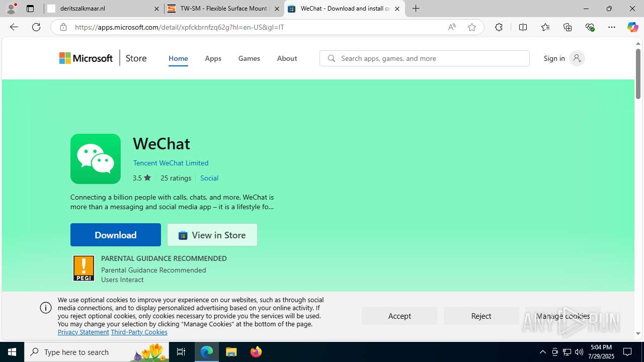Switch to the TW-SM Flexible Surface Mount tab
644x362 pixels.
[224, 9]
